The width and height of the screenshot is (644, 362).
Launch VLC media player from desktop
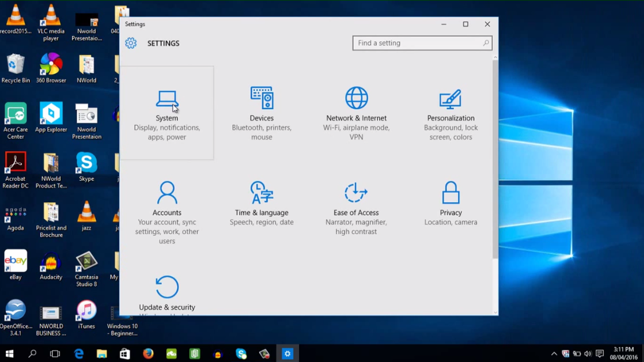click(x=51, y=20)
